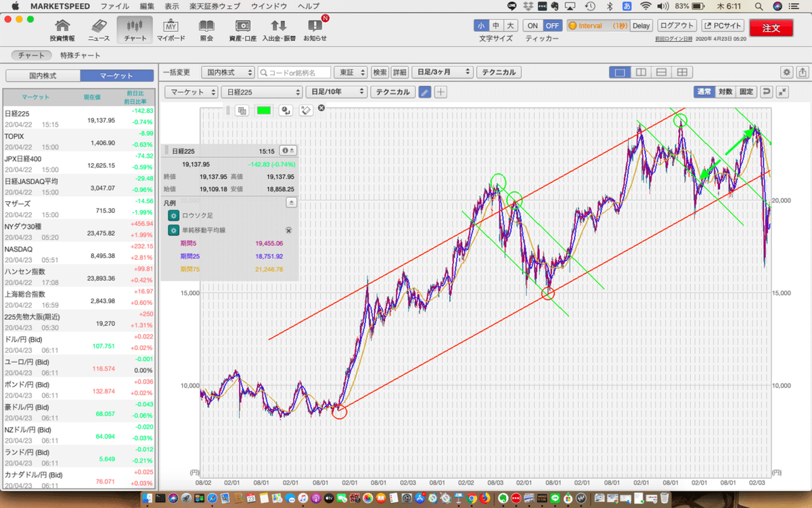Turn ticker OFF

click(552, 26)
